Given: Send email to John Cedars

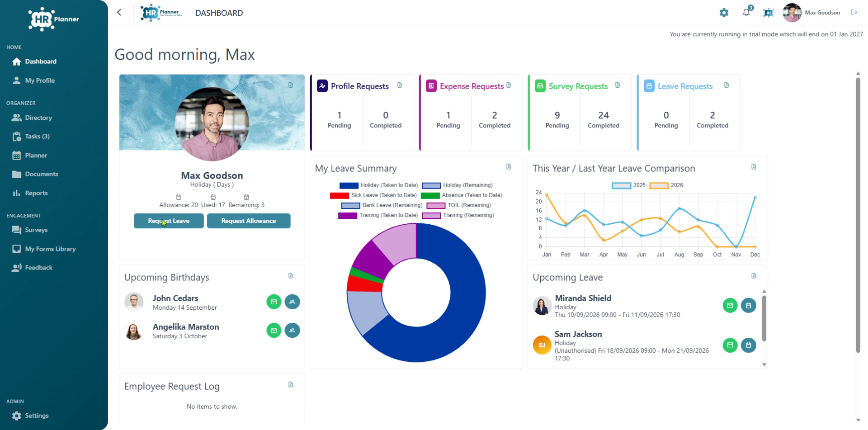Looking at the screenshot, I should tap(274, 302).
